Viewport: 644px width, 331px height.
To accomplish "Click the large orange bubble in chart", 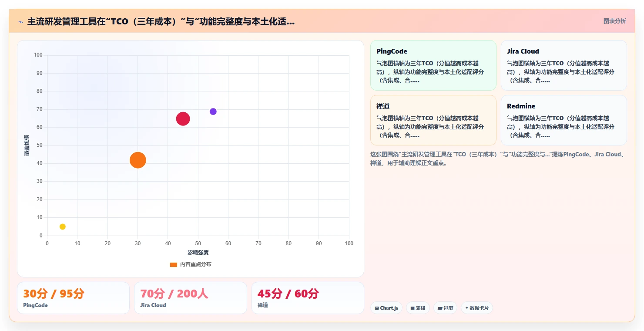I will pyautogui.click(x=138, y=160).
